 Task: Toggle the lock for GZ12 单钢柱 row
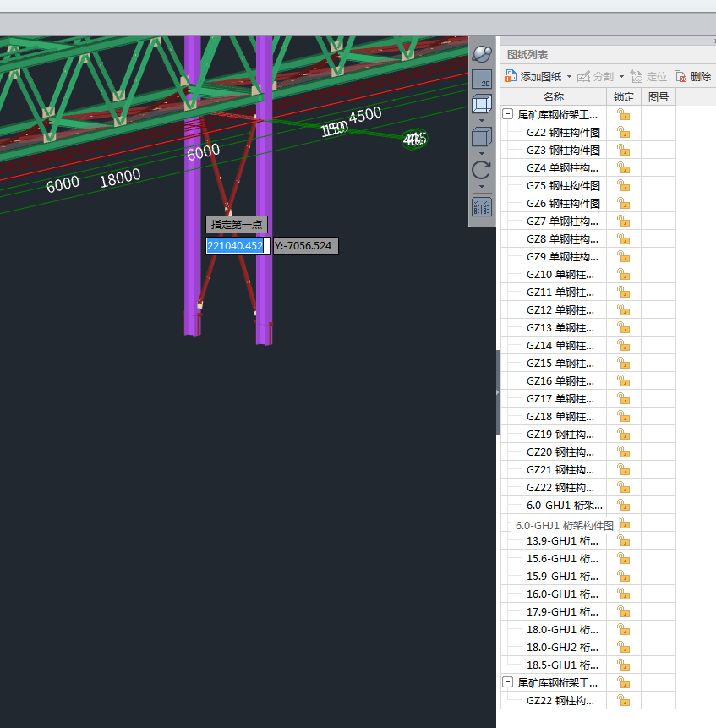[x=623, y=309]
